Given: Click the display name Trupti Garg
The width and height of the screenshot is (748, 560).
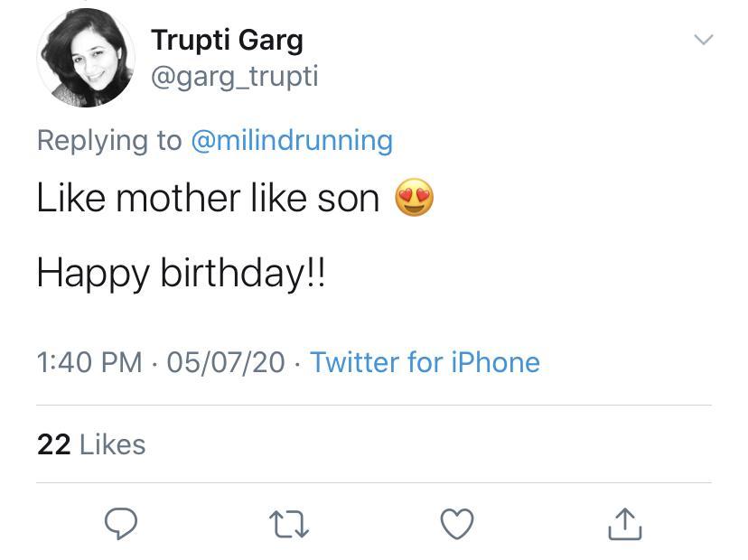Looking at the screenshot, I should click(x=227, y=40).
